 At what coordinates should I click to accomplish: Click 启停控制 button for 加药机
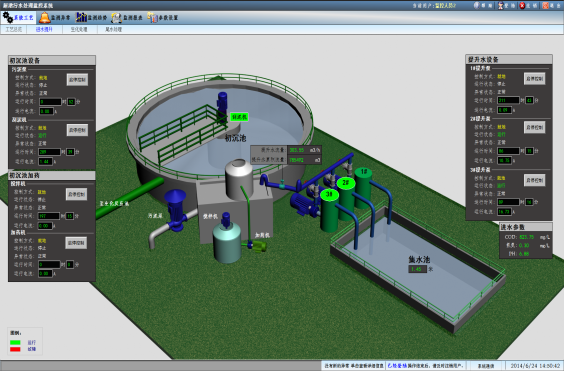(x=76, y=243)
